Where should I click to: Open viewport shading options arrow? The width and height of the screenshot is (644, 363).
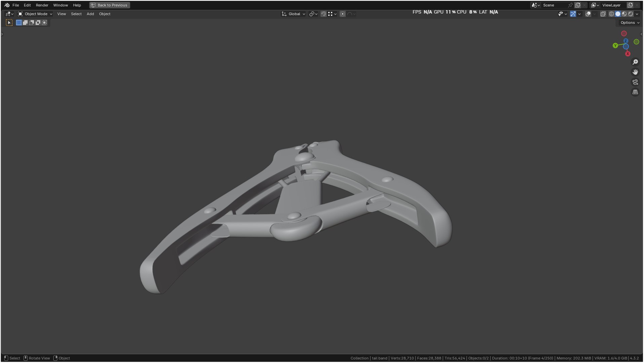(637, 14)
